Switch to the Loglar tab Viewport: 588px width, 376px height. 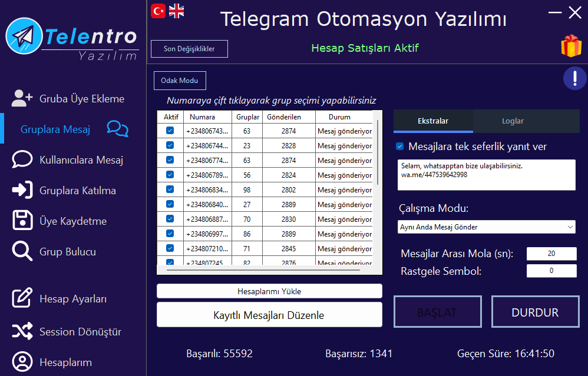tap(513, 121)
